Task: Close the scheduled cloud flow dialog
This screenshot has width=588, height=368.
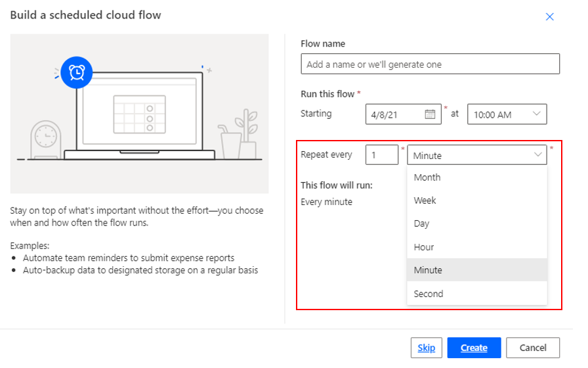Action: point(549,16)
